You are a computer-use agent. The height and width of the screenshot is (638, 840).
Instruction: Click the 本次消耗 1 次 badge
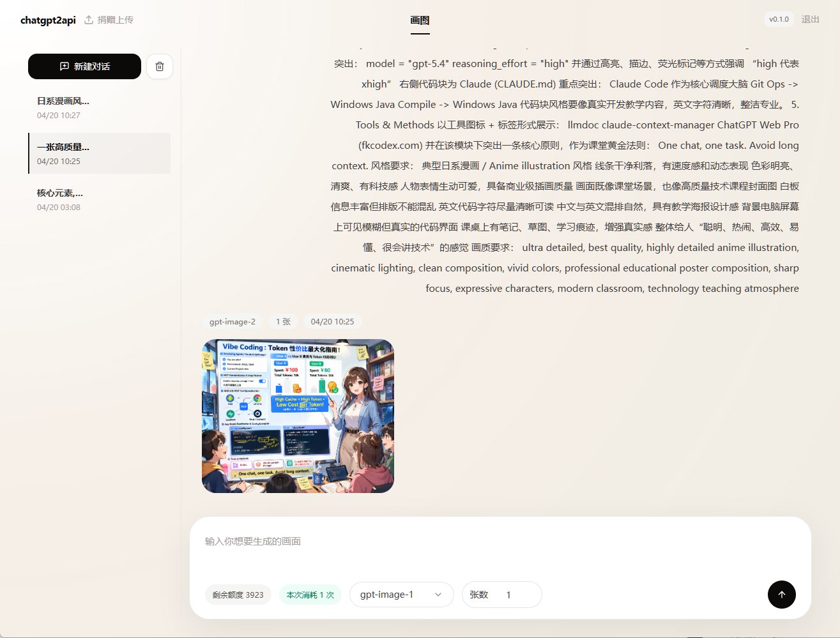[x=310, y=595]
